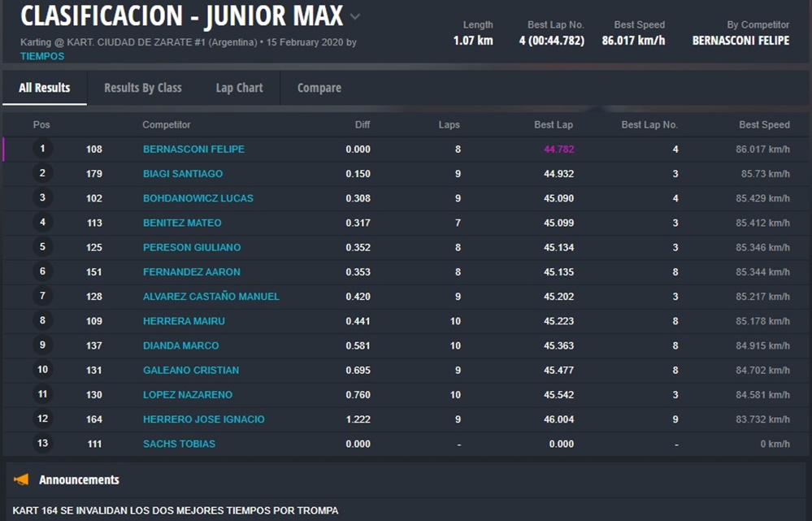Open the Lap Chart tab

239,88
